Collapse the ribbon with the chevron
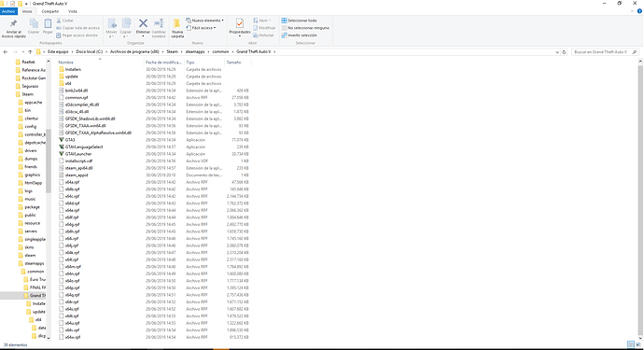The image size is (644, 350). (x=633, y=11)
